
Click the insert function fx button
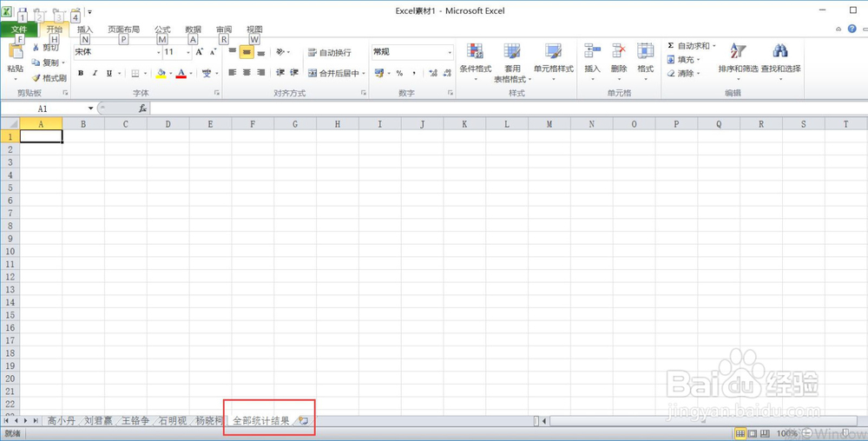point(143,109)
